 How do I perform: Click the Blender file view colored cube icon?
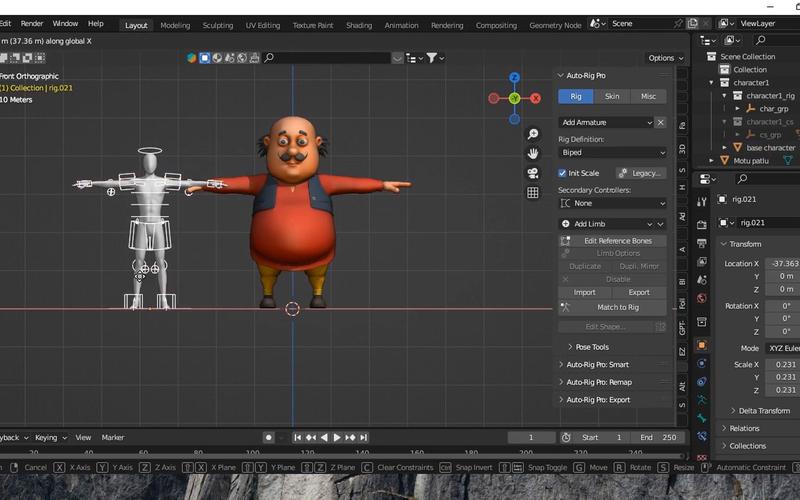point(192,58)
